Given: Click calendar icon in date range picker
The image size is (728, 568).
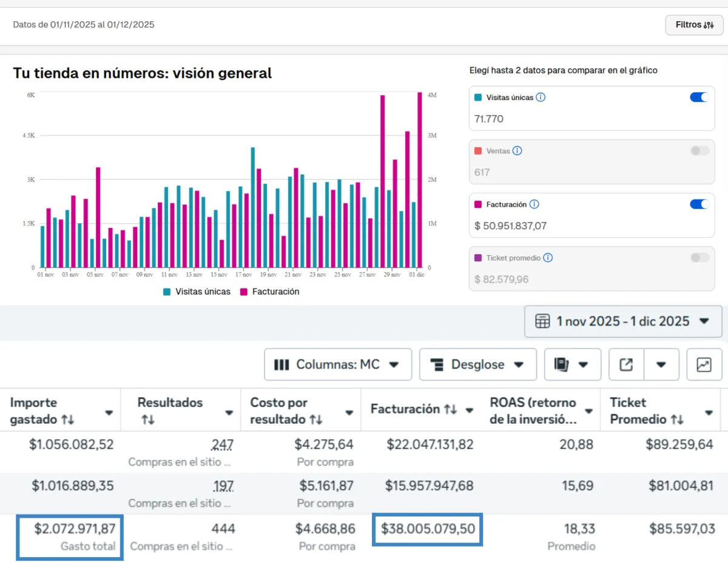Looking at the screenshot, I should tap(542, 321).
